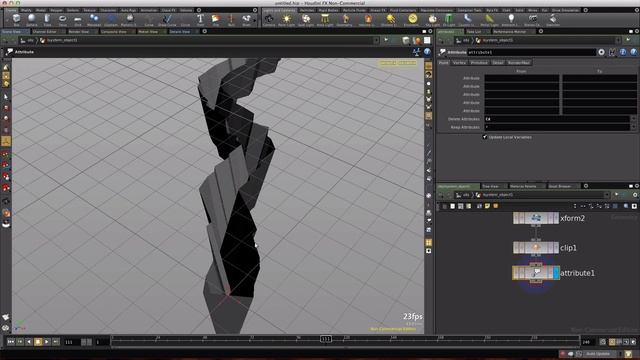Click timeline current frame marker 111

326,339
